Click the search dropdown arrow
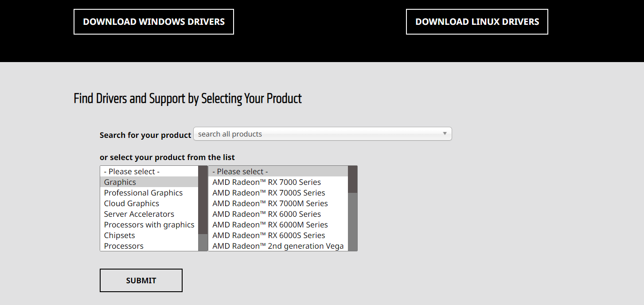This screenshot has width=644, height=305. pos(445,134)
